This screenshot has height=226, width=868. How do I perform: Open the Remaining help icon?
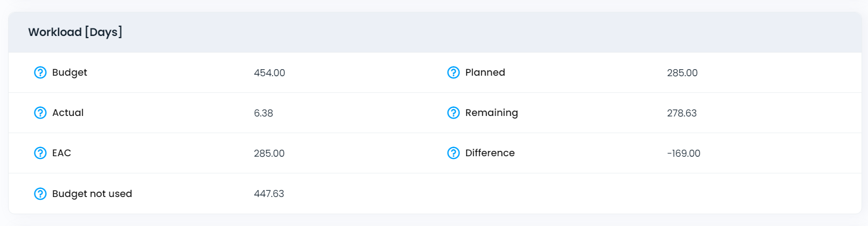pyautogui.click(x=453, y=113)
